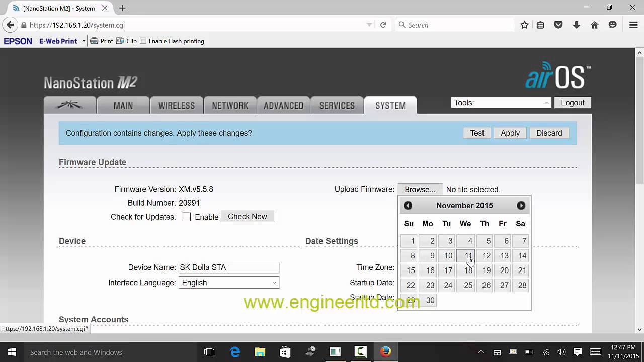Open the Tools dropdown
The height and width of the screenshot is (362, 644).
pos(501,103)
